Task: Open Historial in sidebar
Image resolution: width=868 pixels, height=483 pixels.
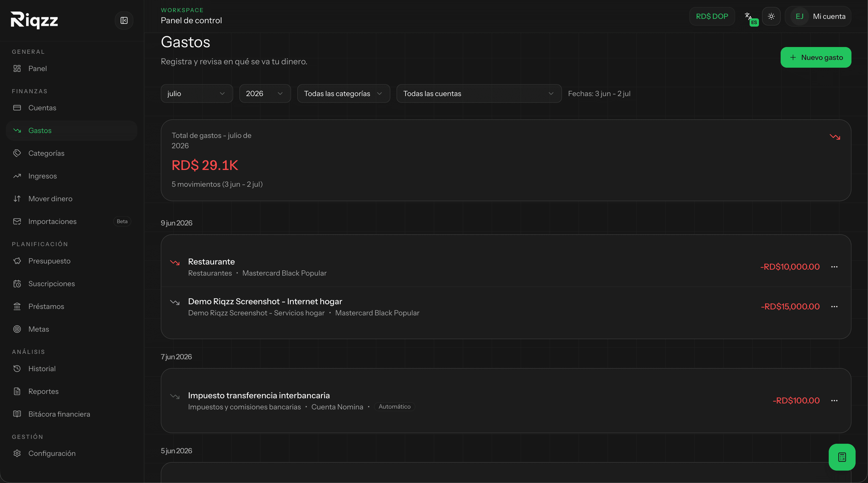Action: pyautogui.click(x=71, y=369)
